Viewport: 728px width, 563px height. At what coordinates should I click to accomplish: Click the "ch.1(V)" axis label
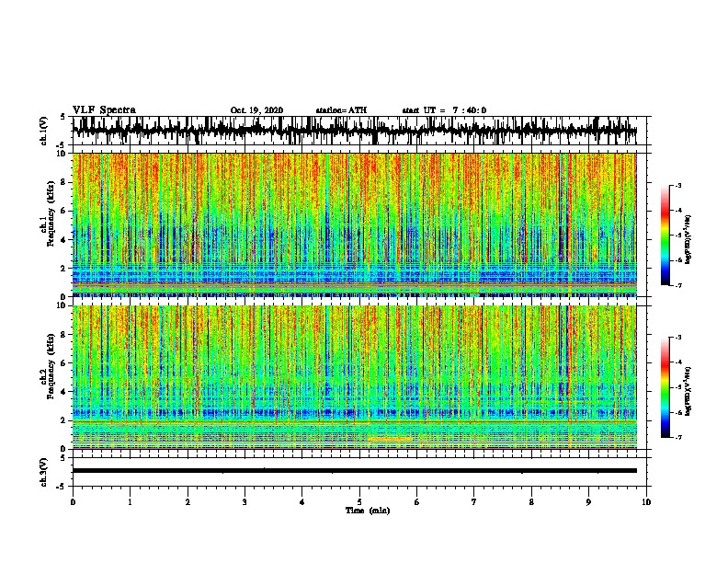(44, 131)
